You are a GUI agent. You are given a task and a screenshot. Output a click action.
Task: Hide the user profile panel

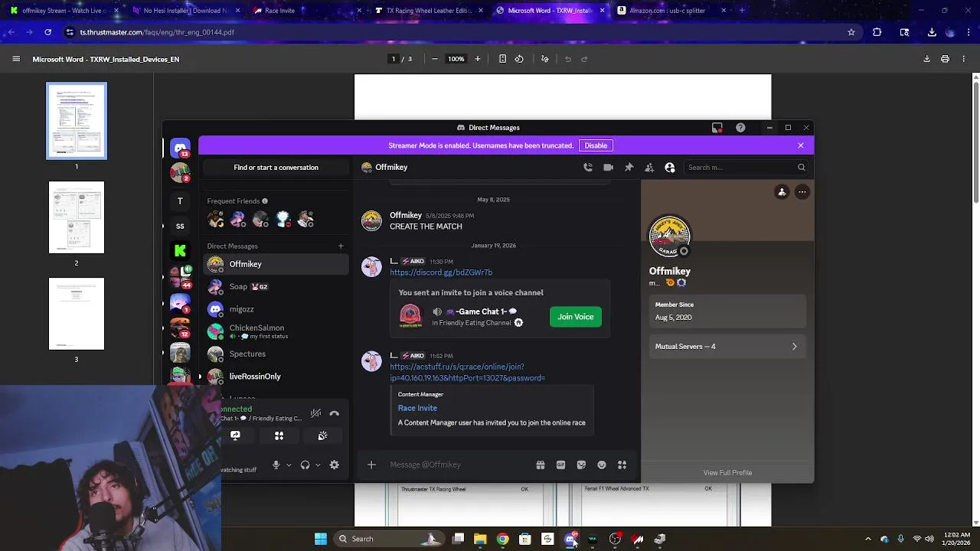coord(670,167)
